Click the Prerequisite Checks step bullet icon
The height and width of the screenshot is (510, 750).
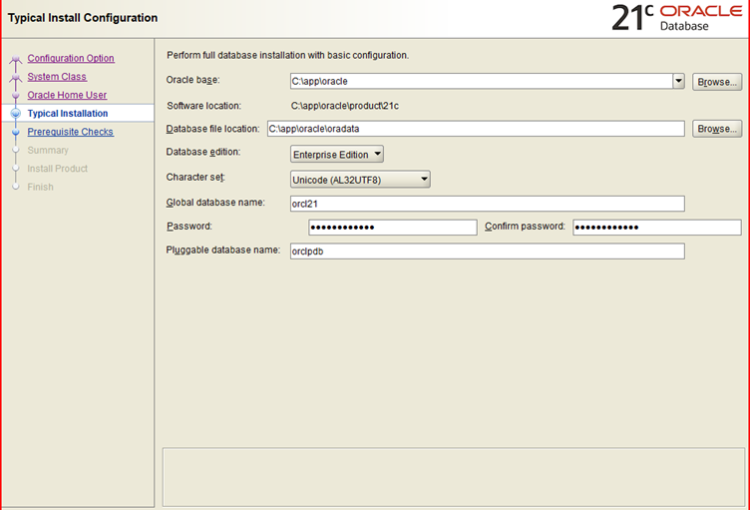tap(15, 132)
